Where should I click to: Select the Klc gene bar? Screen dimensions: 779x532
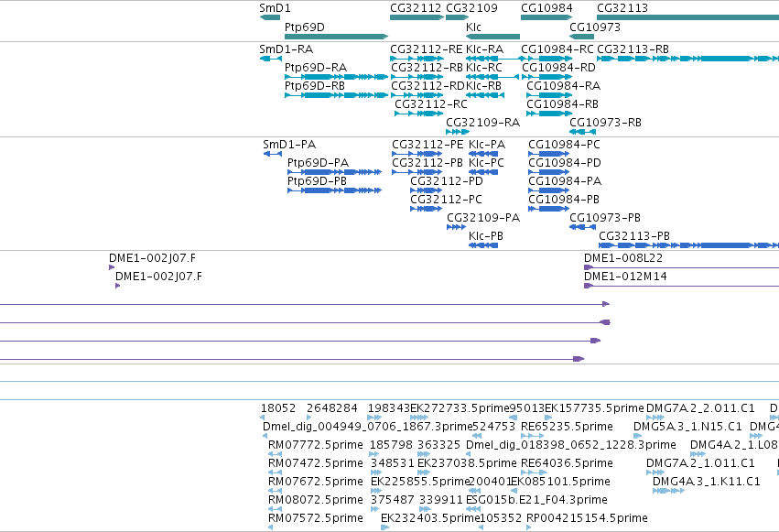(492, 37)
